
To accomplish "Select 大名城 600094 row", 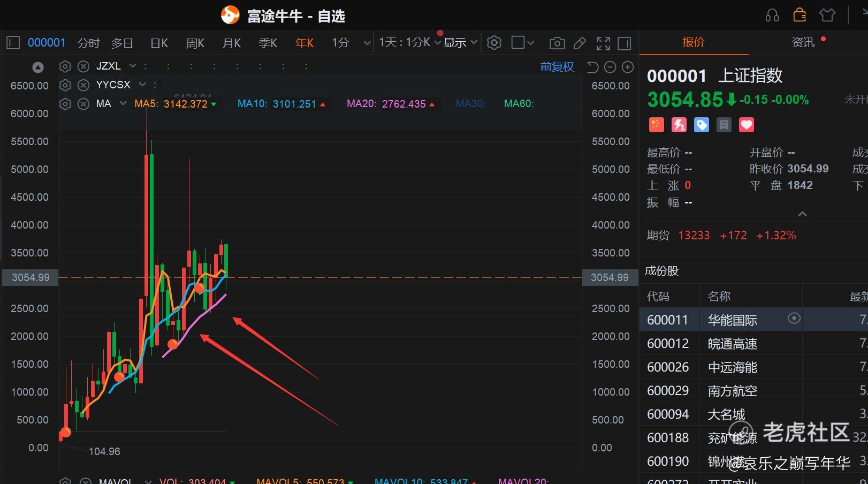I will [x=753, y=414].
